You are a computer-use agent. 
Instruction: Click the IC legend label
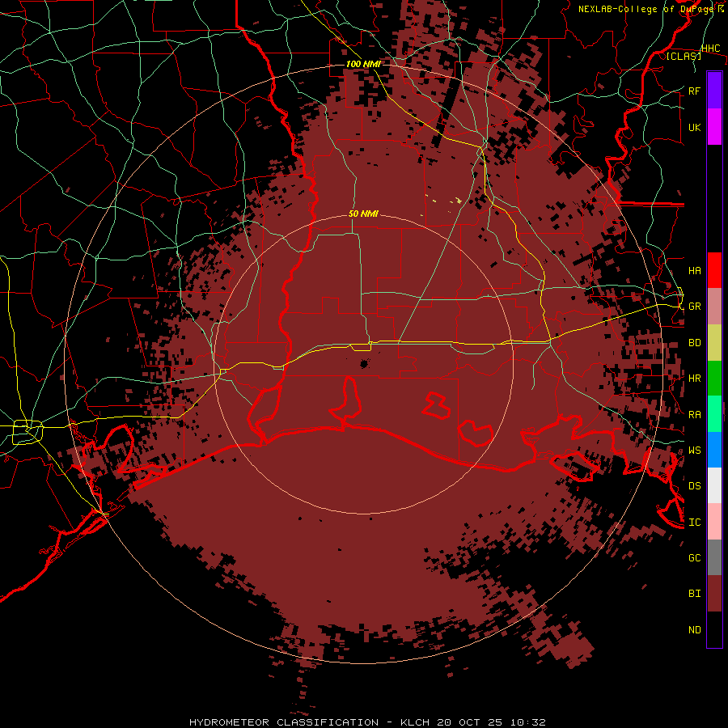(695, 522)
